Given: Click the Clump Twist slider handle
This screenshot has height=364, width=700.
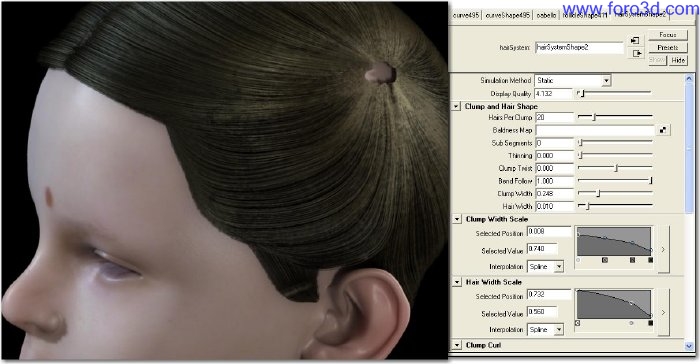Looking at the screenshot, I should point(616,168).
